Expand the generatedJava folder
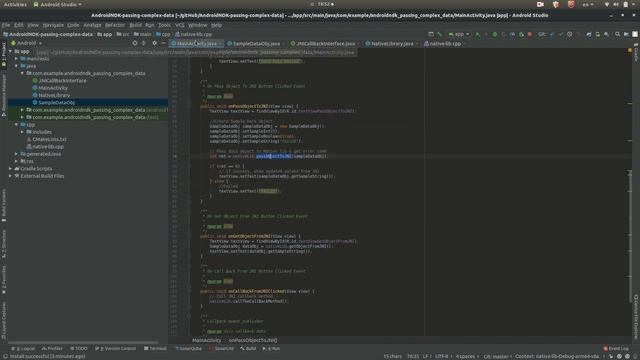640x360 pixels. pos(16,154)
